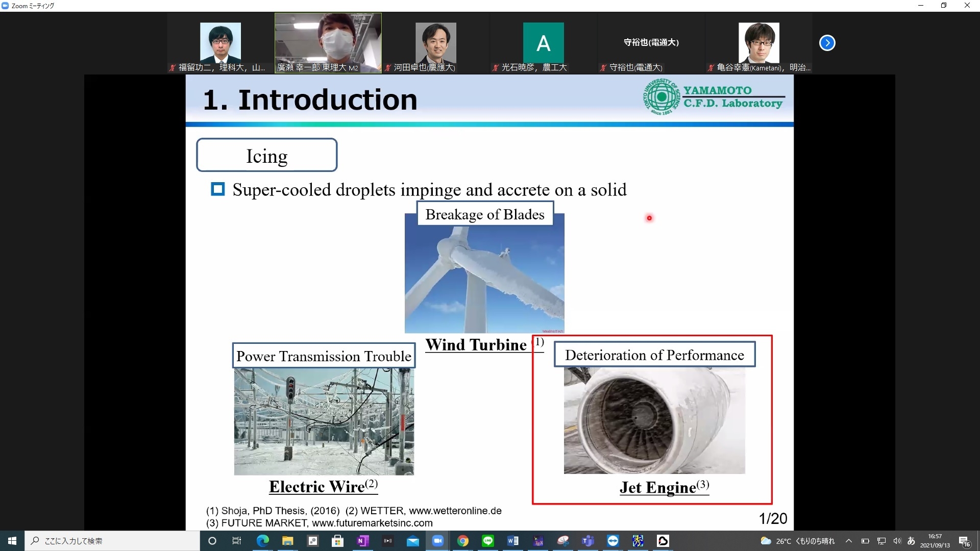The width and height of the screenshot is (980, 551).
Task: Toggle the Japanese IME input mode
Action: click(x=911, y=541)
